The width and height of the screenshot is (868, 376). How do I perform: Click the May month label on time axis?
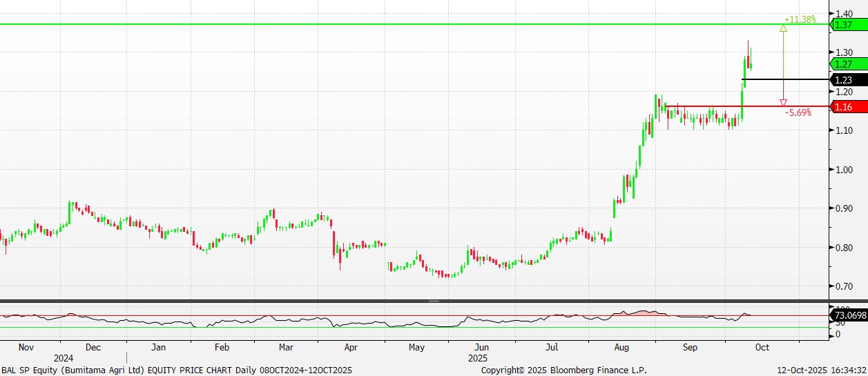coord(416,348)
